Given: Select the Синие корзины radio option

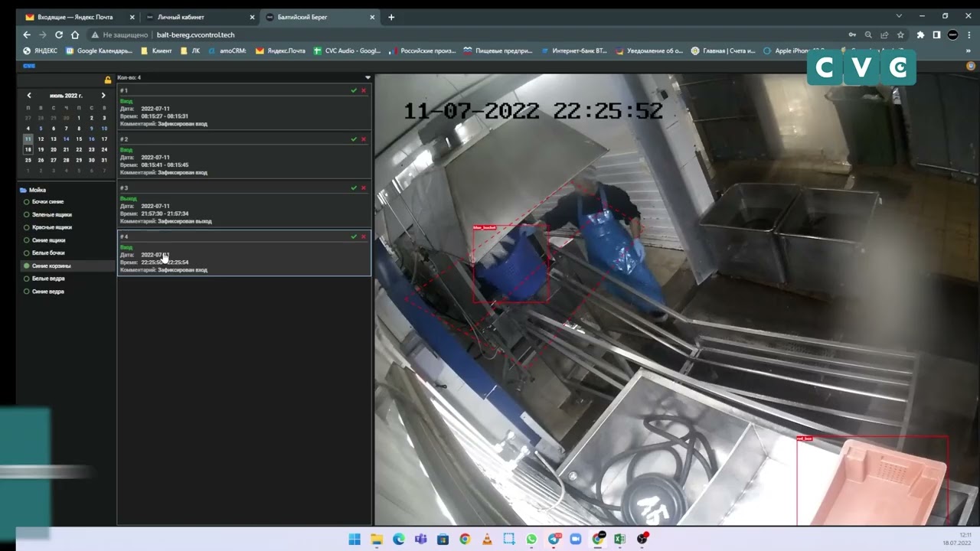Looking at the screenshot, I should [27, 266].
